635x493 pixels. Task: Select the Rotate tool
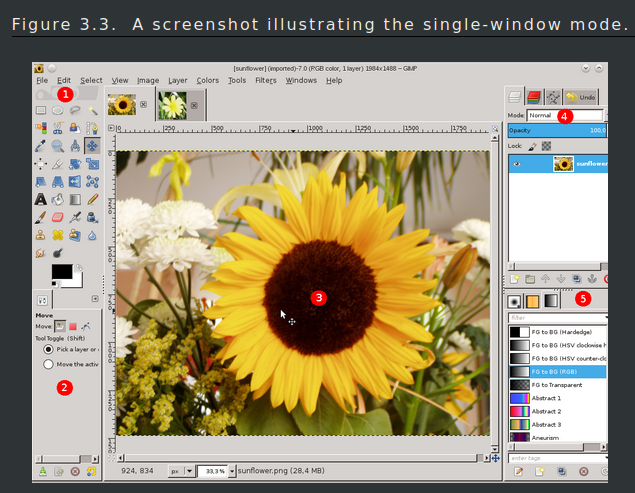(x=75, y=164)
